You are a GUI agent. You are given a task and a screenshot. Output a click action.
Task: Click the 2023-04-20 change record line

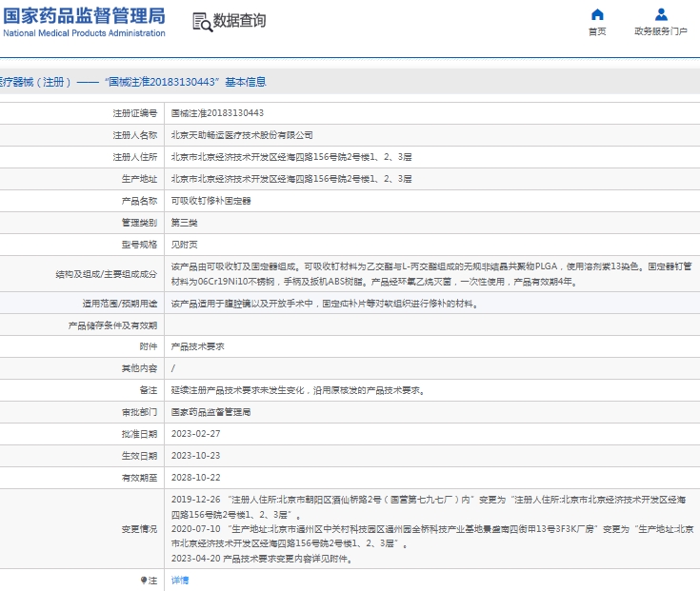(262, 559)
